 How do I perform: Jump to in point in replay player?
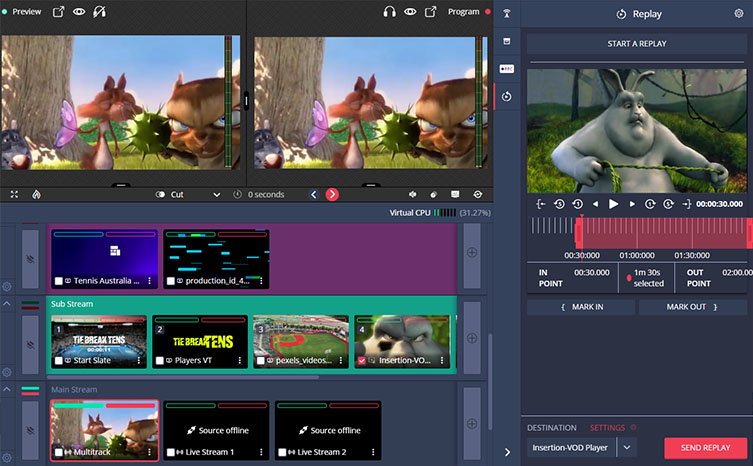[541, 204]
